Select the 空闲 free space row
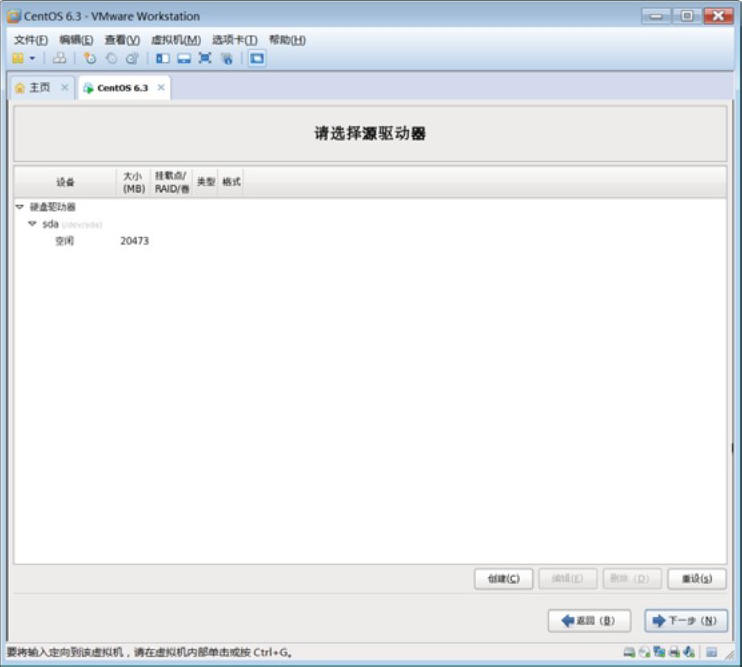 coord(371,241)
